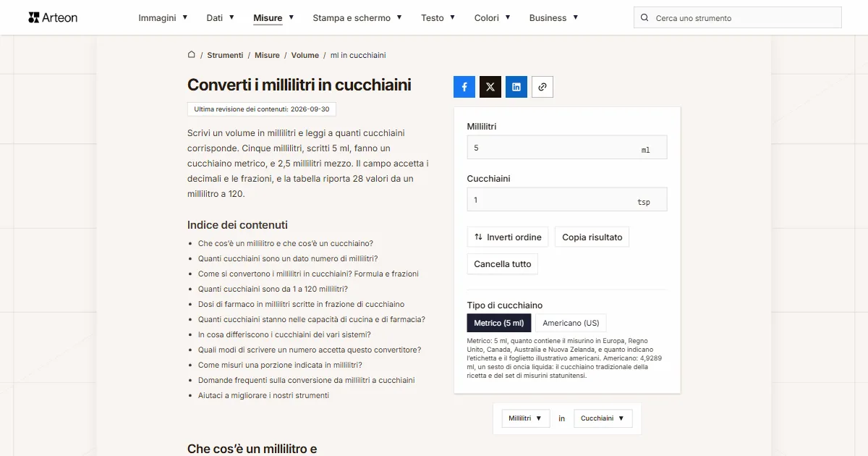Image resolution: width=868 pixels, height=456 pixels.
Task: Jump to "Aiutaci a migliorare i nostri strumenti"
Action: tap(263, 395)
